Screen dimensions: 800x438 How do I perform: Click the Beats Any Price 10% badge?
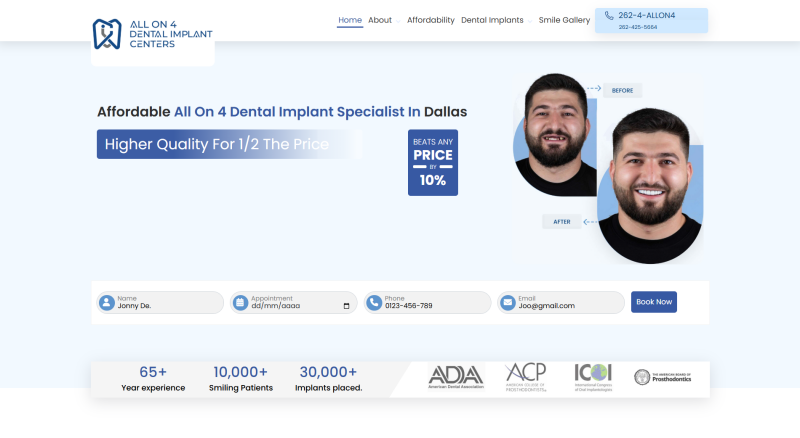433,162
